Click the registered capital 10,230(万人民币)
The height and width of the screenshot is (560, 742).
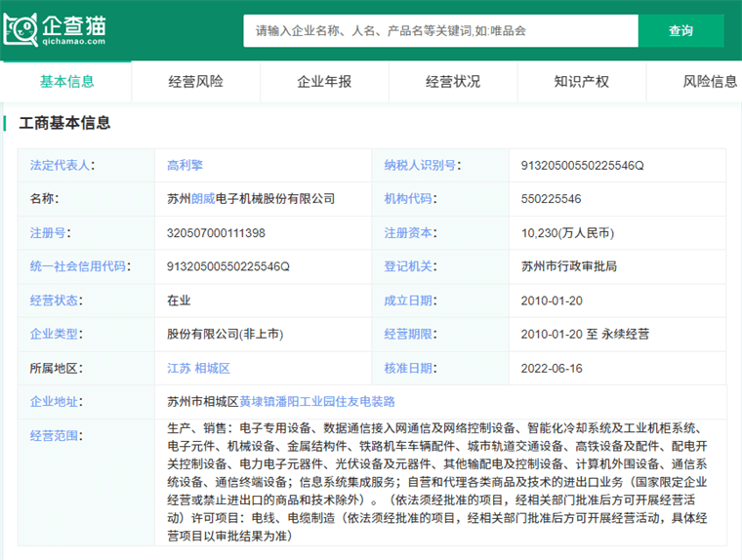567,233
